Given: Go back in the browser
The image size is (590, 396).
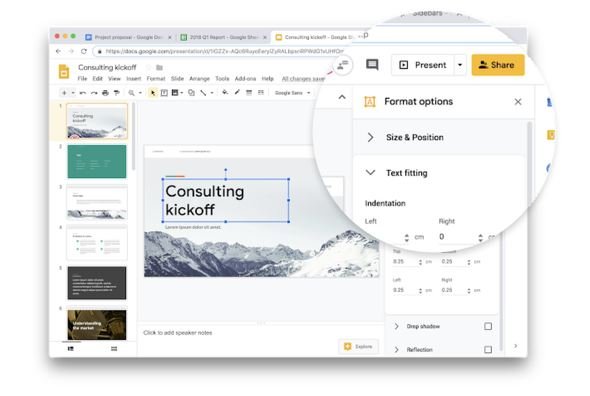Looking at the screenshot, I should 58,51.
